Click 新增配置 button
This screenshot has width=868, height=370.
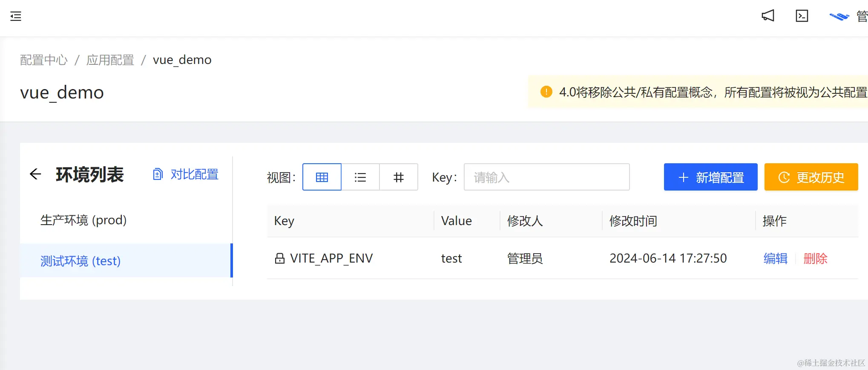pyautogui.click(x=711, y=177)
